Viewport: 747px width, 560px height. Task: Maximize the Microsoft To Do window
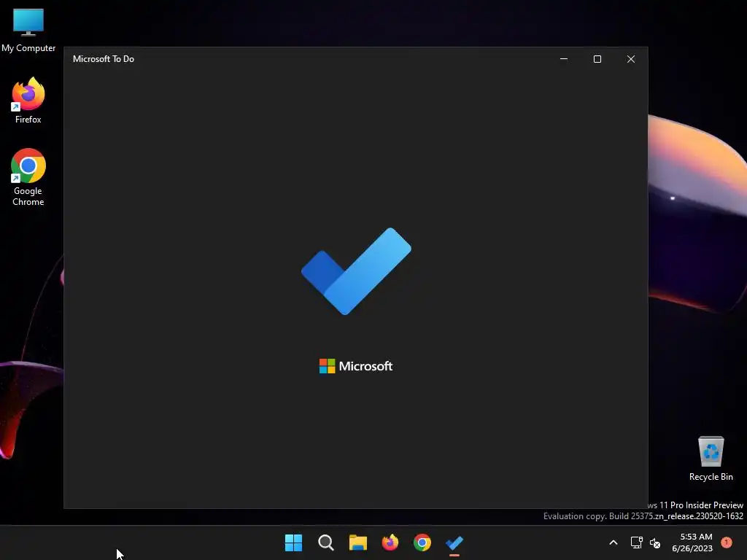pyautogui.click(x=597, y=59)
